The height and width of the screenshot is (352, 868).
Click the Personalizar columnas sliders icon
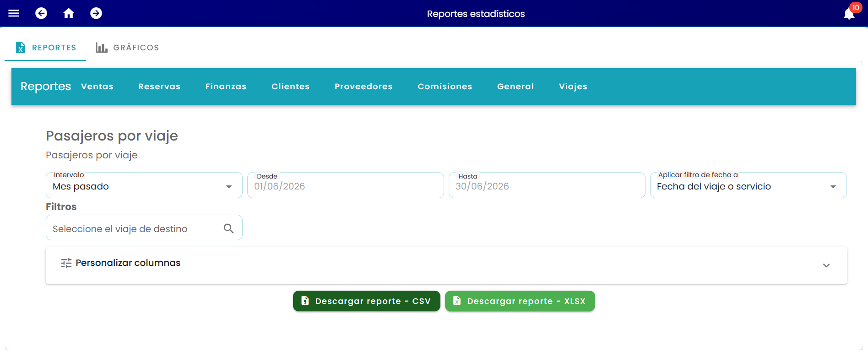coord(66,263)
